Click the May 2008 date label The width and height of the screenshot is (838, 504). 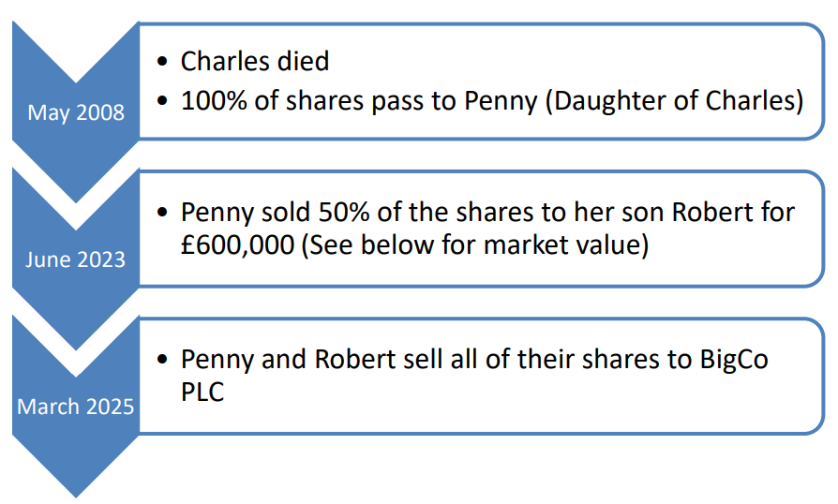pos(76,112)
